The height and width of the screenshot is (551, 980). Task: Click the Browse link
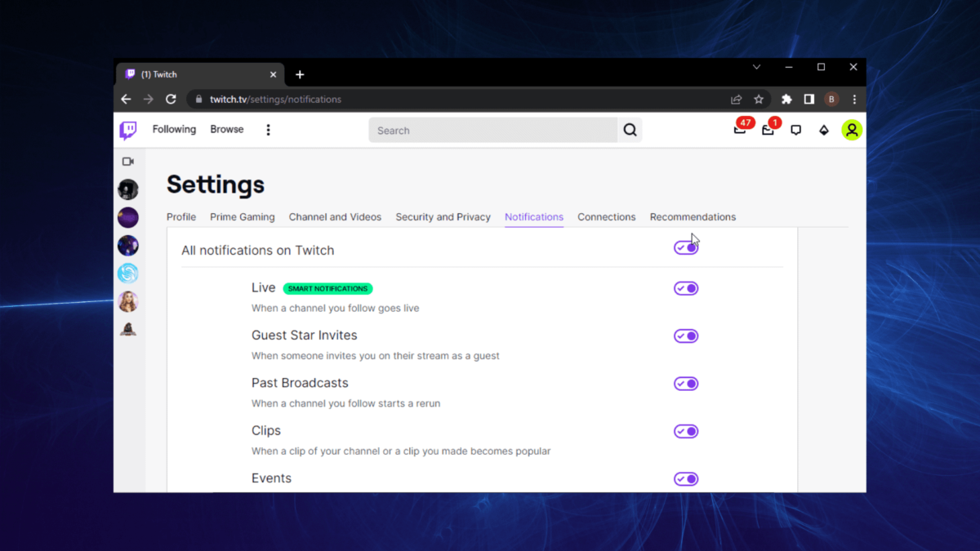pyautogui.click(x=227, y=129)
